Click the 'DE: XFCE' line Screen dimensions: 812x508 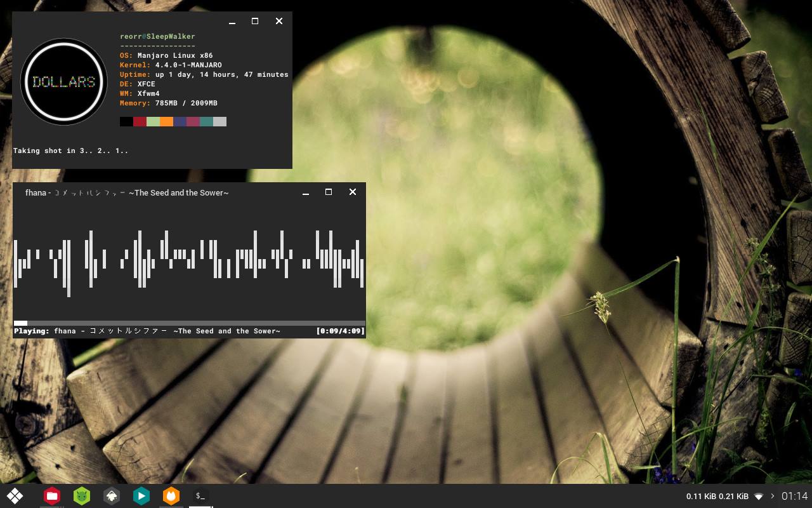click(138, 84)
